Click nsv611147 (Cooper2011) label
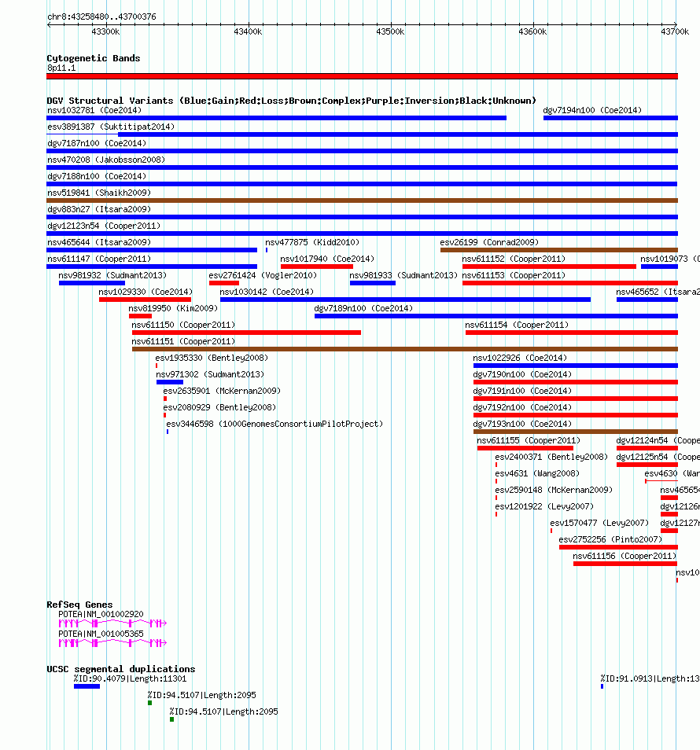700x750 pixels. (x=99, y=259)
